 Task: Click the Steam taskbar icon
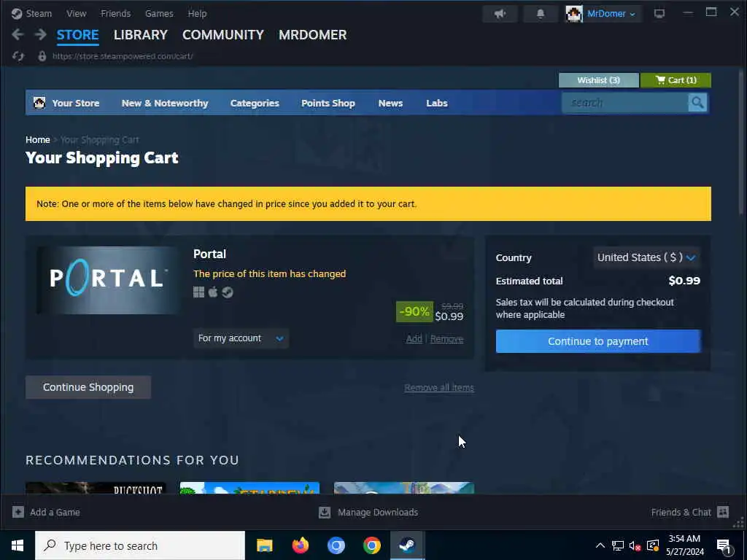[407, 545]
